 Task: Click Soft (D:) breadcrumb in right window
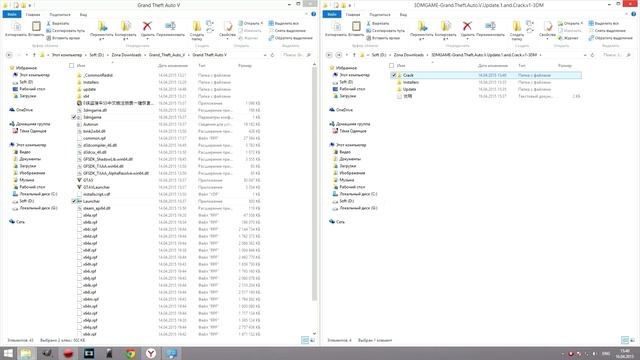pos(378,55)
